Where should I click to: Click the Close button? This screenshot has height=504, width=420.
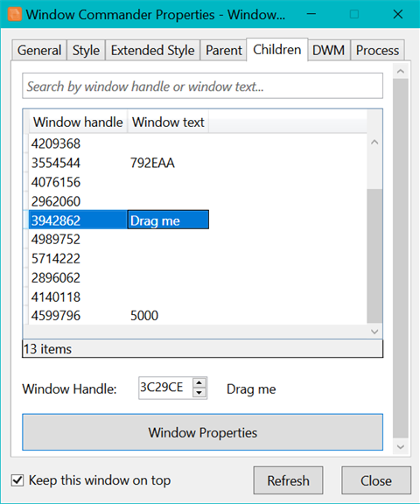click(x=376, y=480)
